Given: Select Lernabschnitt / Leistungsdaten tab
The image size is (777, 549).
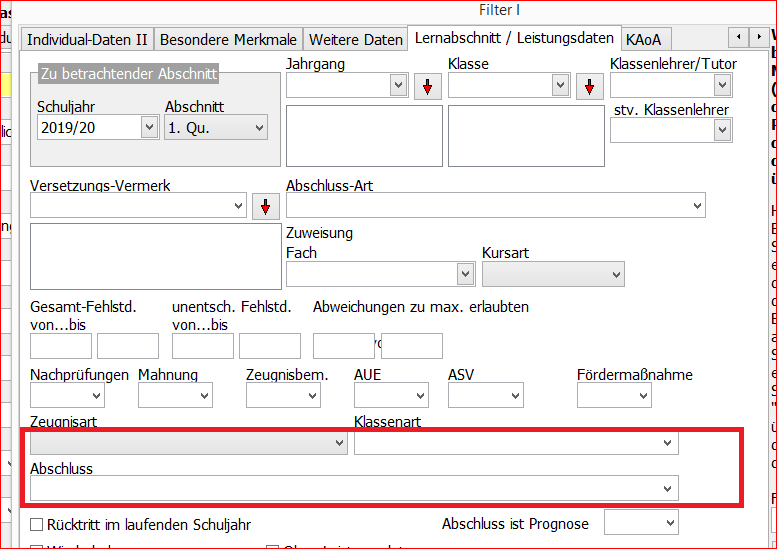Looking at the screenshot, I should tap(514, 38).
